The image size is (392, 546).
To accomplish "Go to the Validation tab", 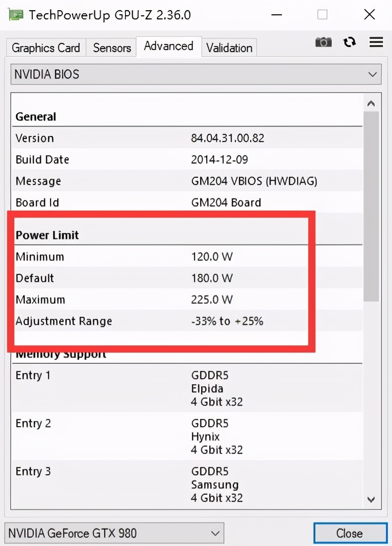I will click(229, 47).
